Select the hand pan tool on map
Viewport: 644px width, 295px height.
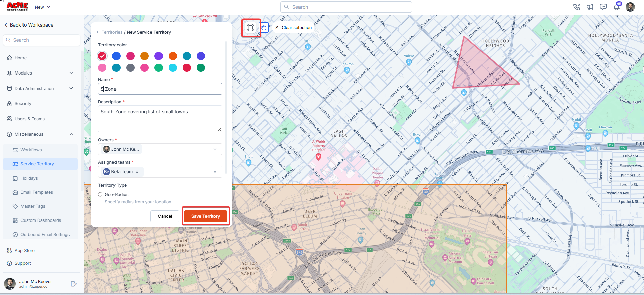pyautogui.click(x=264, y=28)
